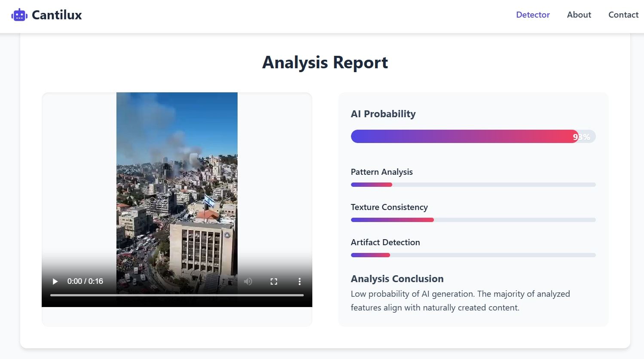The height and width of the screenshot is (359, 644).
Task: Click the AI Probability 93% bar
Action: pos(473,137)
